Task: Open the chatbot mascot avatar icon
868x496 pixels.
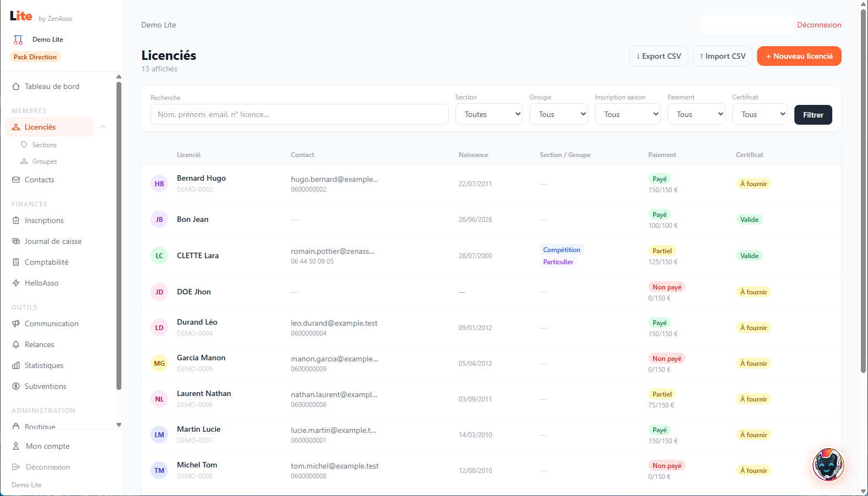Action: [828, 465]
